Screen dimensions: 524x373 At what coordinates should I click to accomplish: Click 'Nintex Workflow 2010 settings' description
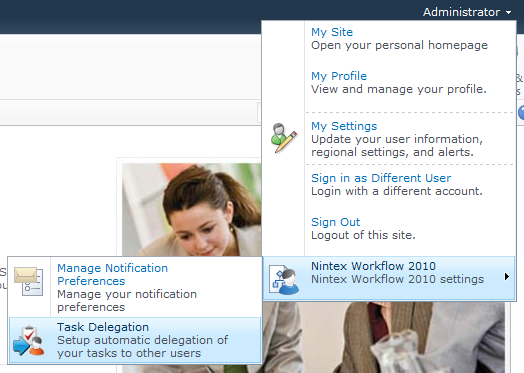397,279
